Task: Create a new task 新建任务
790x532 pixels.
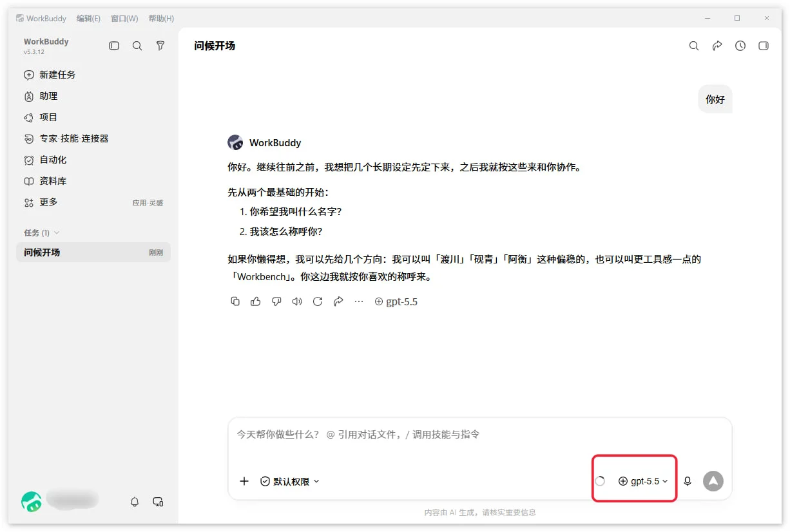Action: tap(93, 75)
